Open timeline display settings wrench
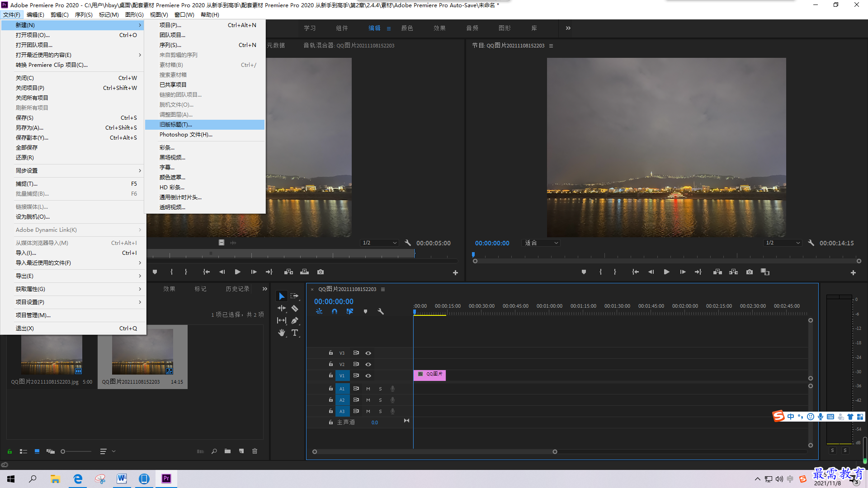The image size is (868, 488). point(381,311)
